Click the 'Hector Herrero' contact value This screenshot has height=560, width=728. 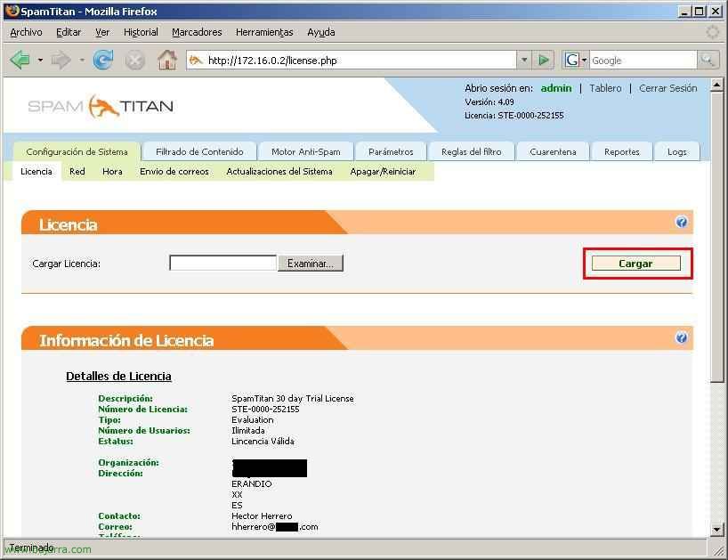[x=262, y=515]
